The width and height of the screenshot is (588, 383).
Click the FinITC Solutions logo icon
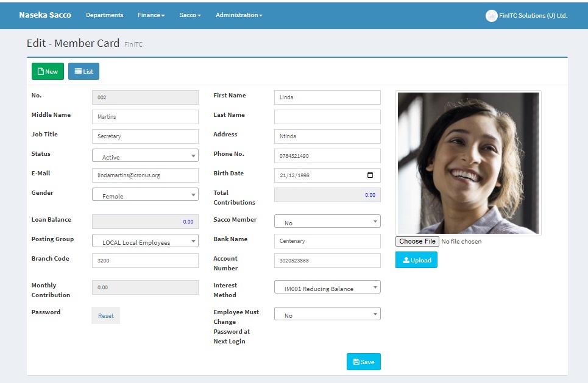[491, 16]
